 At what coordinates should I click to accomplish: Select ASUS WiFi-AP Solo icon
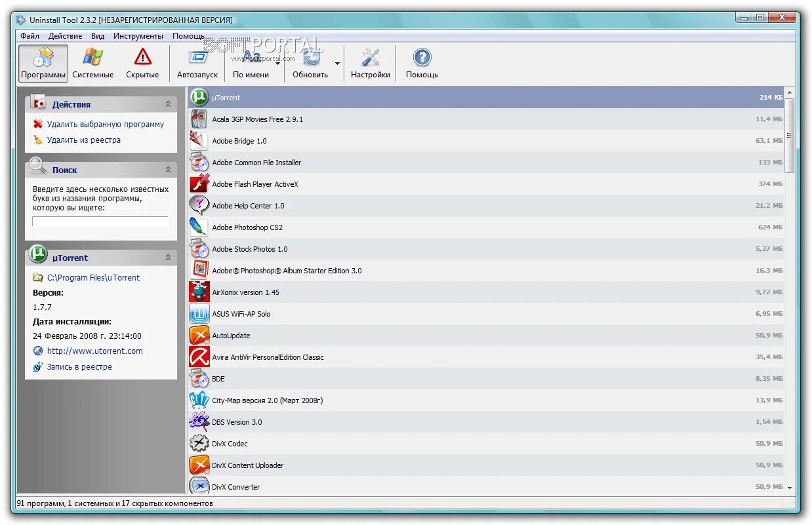point(199,313)
